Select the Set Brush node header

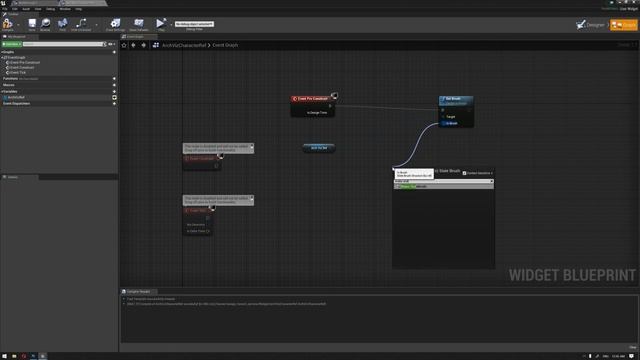point(456,100)
